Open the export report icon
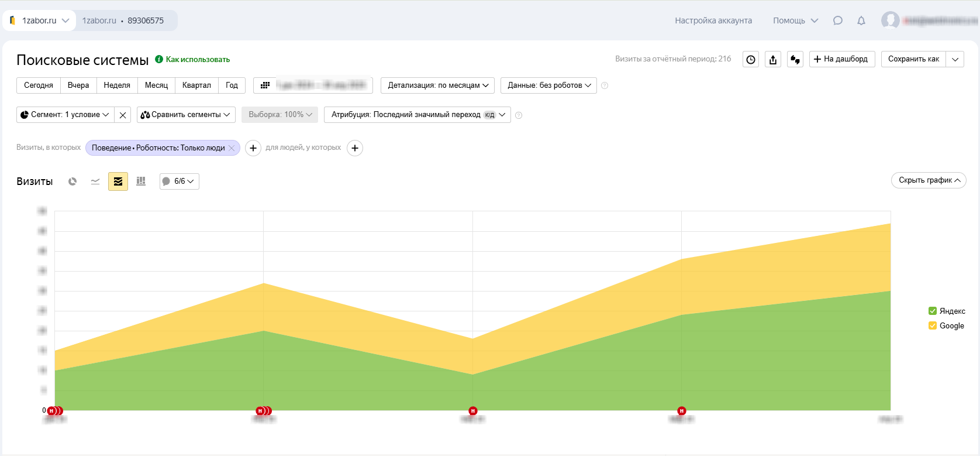Viewport: 980px width, 456px height. [773, 59]
